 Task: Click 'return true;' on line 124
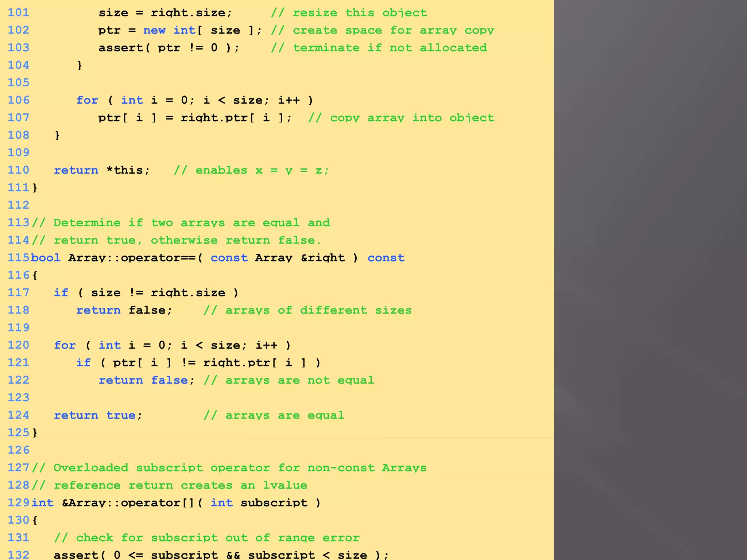[x=98, y=415]
